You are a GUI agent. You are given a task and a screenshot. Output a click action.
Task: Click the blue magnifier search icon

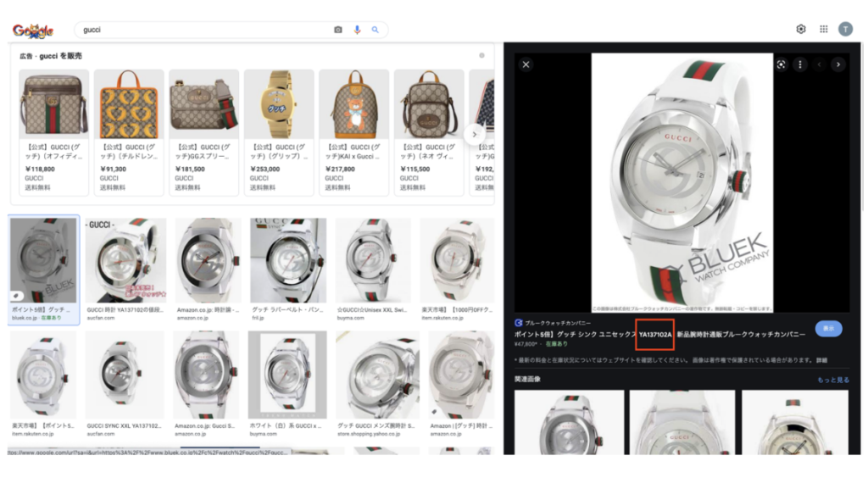376,30
